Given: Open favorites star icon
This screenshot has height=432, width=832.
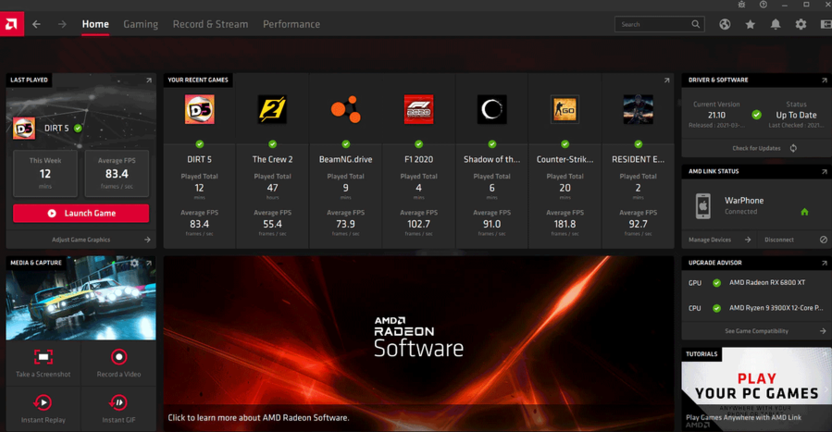Looking at the screenshot, I should [x=750, y=24].
